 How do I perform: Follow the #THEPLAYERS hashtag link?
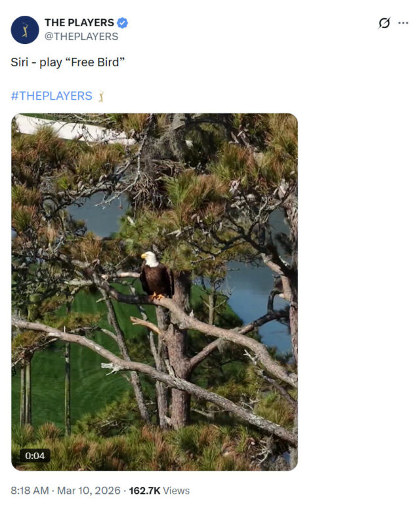[x=52, y=96]
